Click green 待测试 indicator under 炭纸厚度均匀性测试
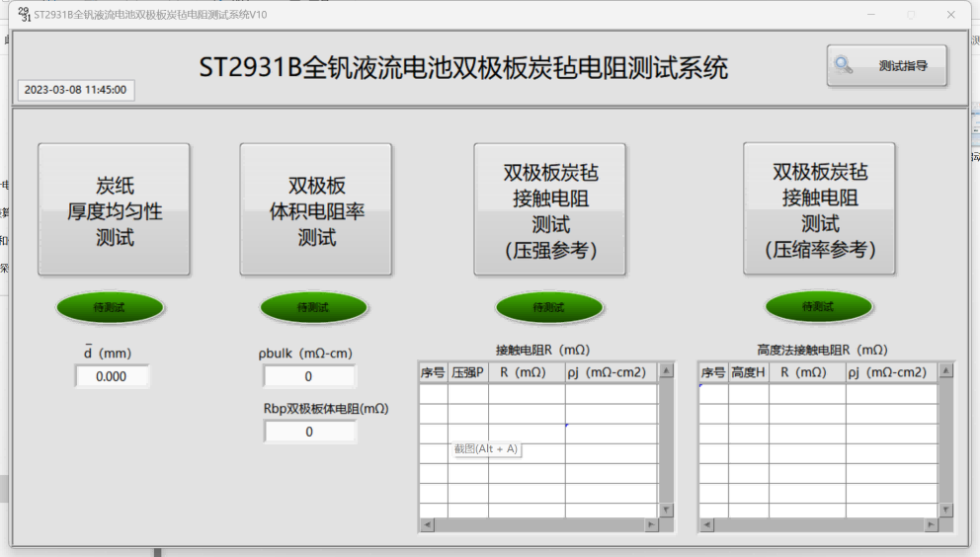980x557 pixels. tap(110, 307)
